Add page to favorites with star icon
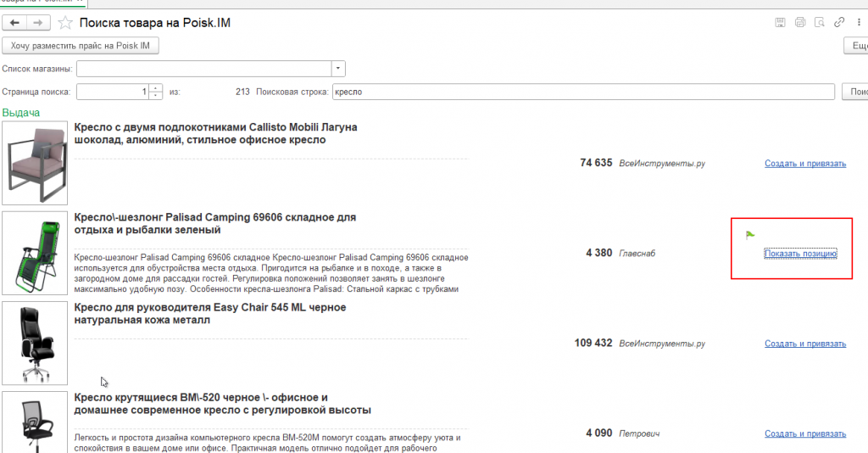This screenshot has width=868, height=453. [x=65, y=23]
